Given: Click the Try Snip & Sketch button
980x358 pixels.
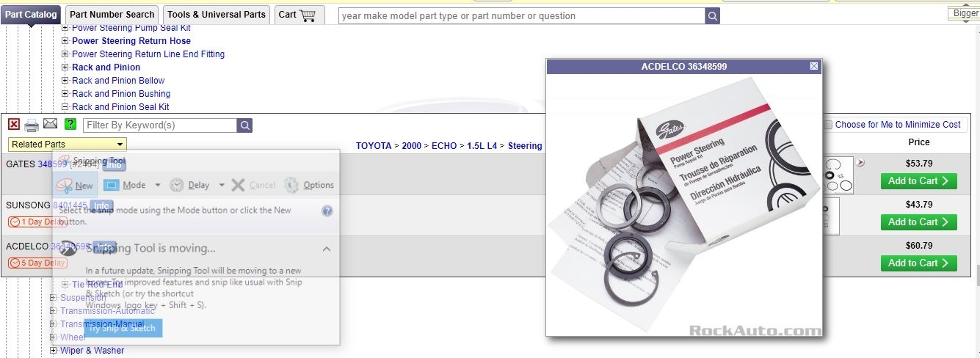Looking at the screenshot, I should (x=122, y=328).
